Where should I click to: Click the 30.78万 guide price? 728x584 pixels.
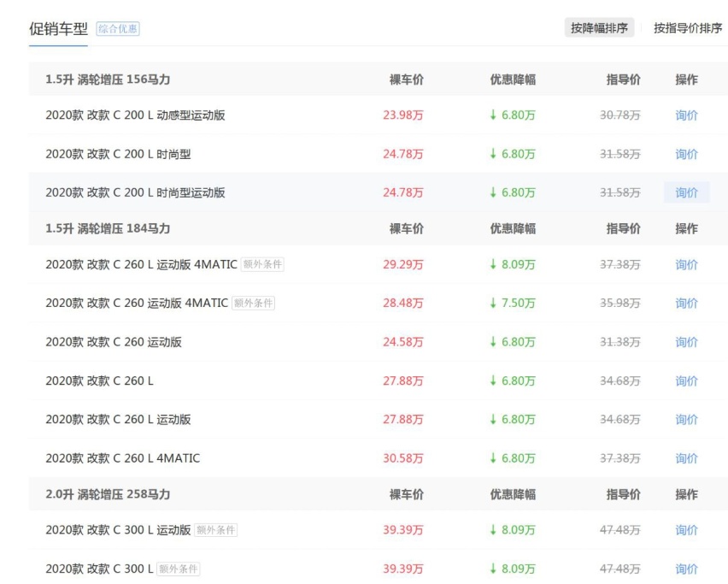619,115
